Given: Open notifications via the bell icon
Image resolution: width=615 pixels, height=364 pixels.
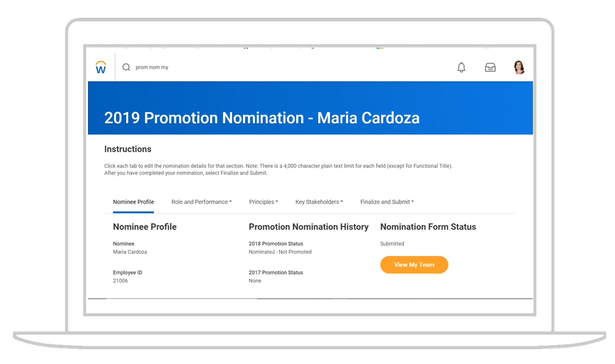Looking at the screenshot, I should (461, 67).
